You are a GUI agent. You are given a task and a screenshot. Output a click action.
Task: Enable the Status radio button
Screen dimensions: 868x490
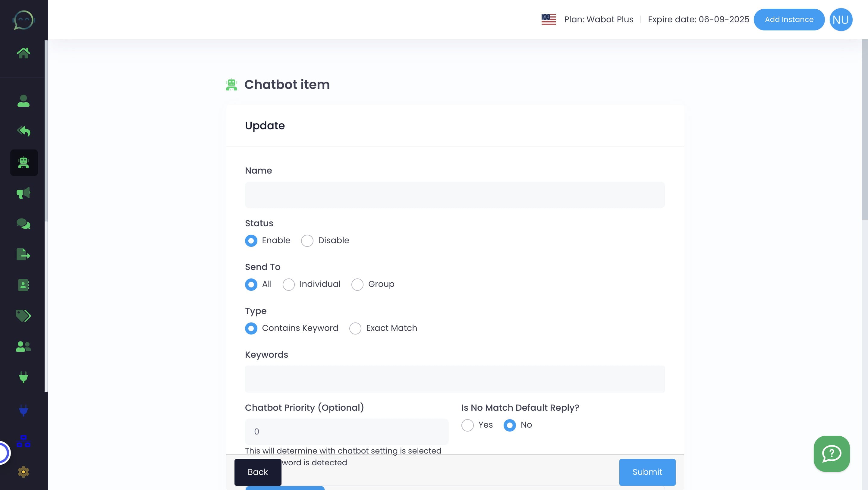251,240
